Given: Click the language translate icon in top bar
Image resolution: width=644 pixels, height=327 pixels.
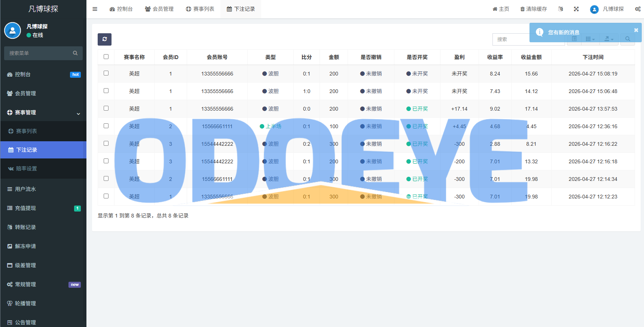Looking at the screenshot, I should coord(561,9).
